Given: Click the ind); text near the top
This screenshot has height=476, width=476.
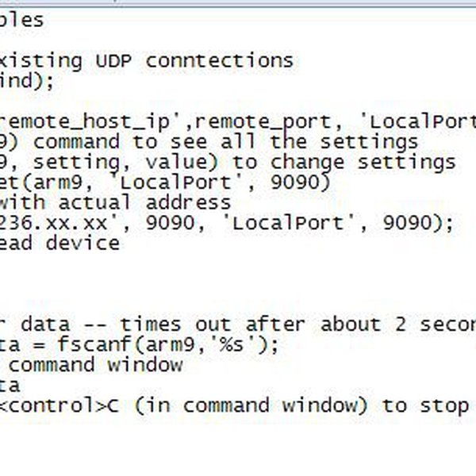Looking at the screenshot, I should pyautogui.click(x=27, y=82).
